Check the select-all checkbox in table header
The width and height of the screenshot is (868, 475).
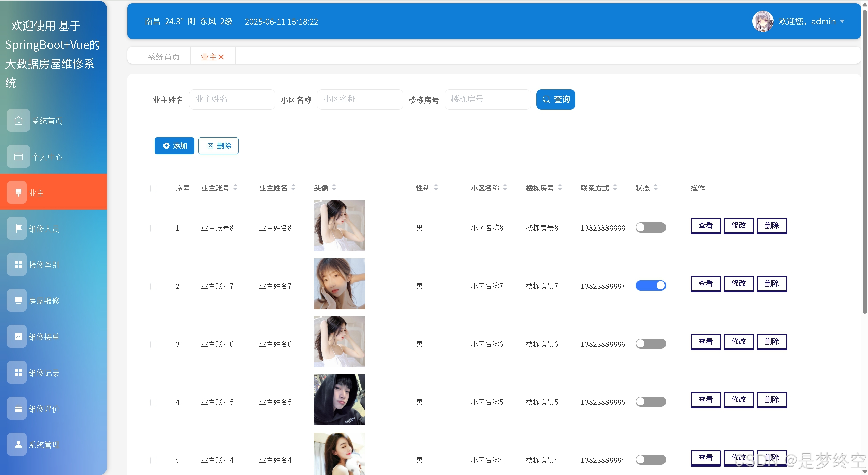click(154, 188)
